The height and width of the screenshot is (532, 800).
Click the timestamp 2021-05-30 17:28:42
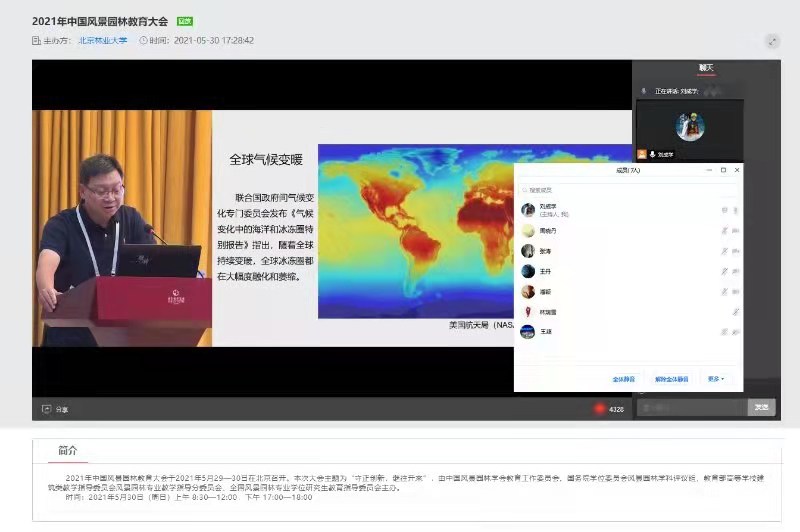point(214,40)
